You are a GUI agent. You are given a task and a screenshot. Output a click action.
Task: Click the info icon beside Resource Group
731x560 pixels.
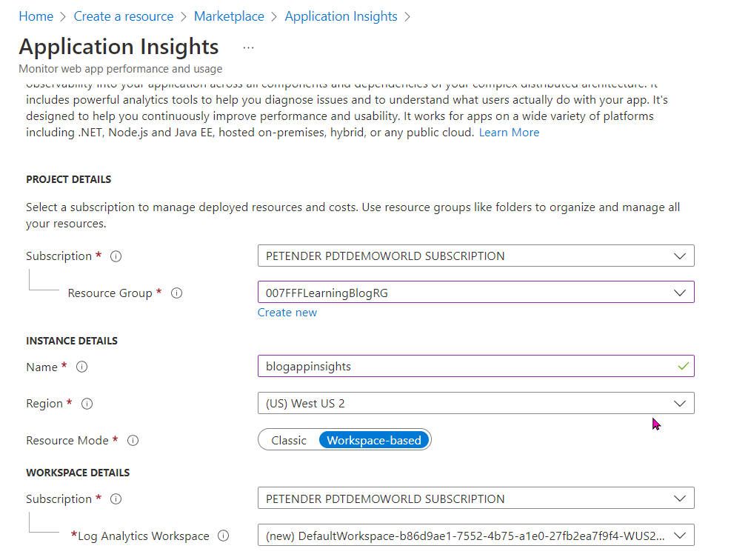tap(176, 293)
